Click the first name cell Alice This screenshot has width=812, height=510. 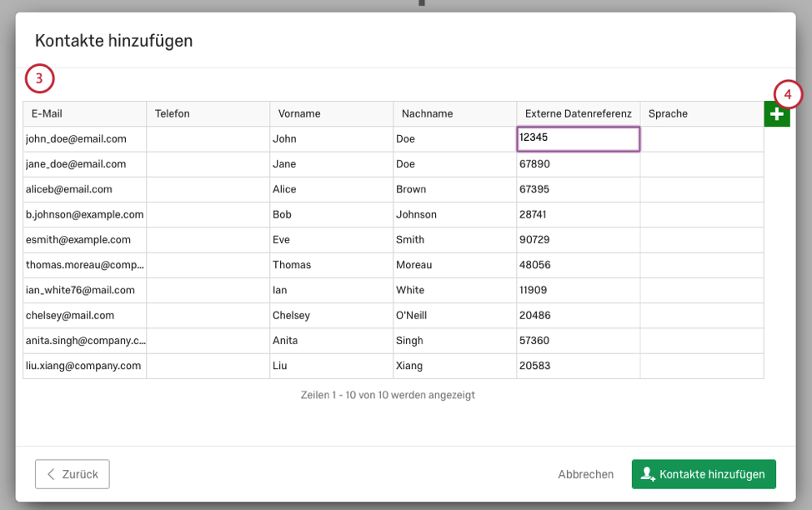click(x=332, y=189)
